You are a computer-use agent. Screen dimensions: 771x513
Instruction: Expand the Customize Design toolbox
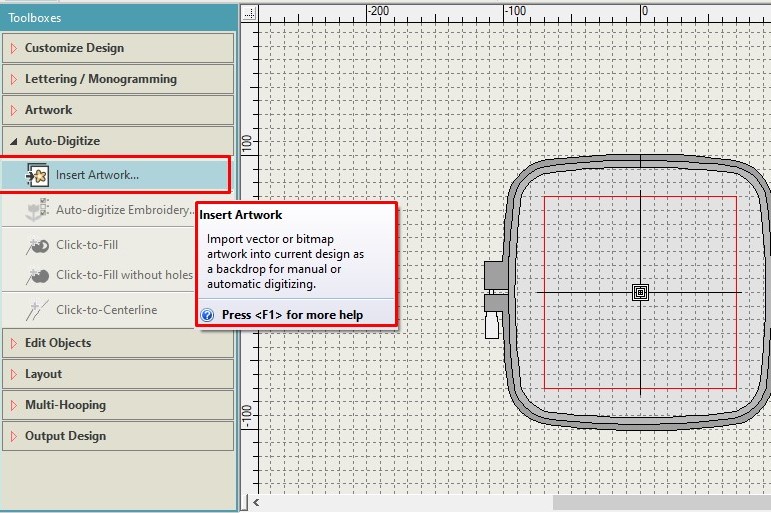tap(118, 48)
